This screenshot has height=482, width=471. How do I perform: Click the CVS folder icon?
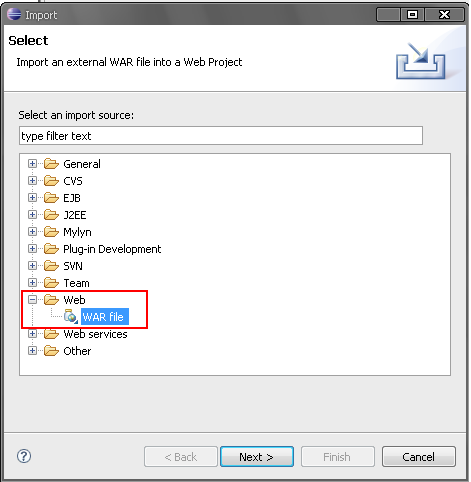(x=51, y=181)
